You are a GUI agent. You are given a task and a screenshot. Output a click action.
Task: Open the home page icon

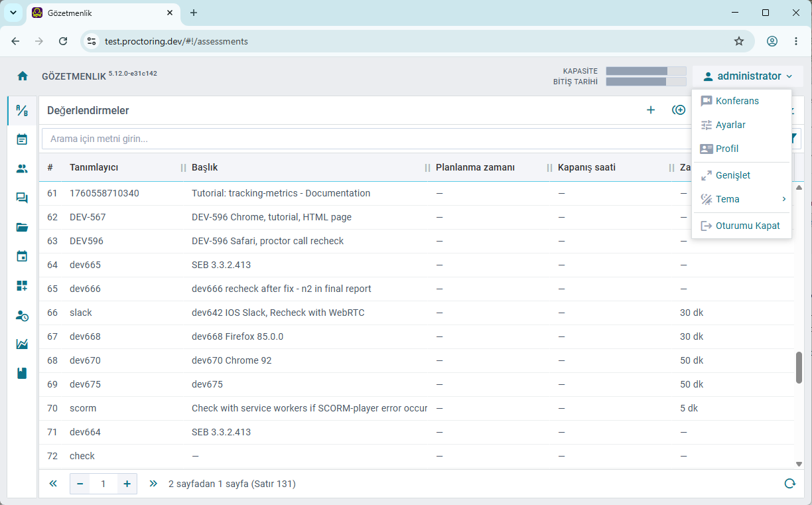click(23, 76)
